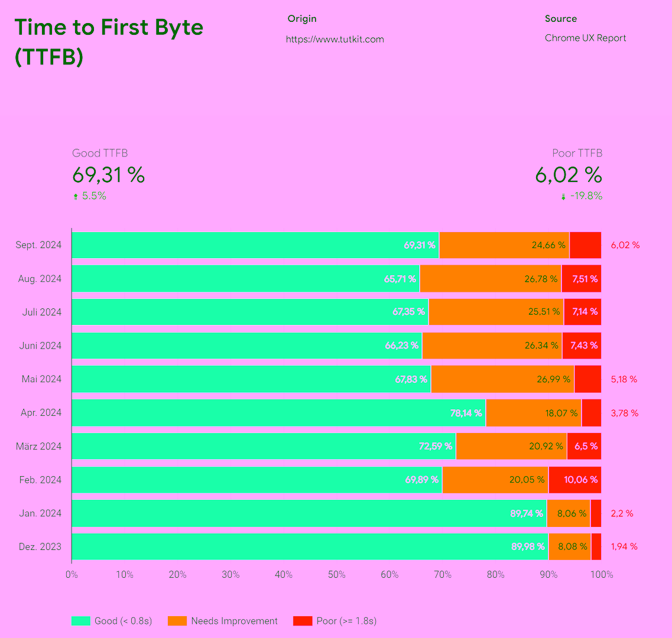672x638 pixels.
Task: Click the Juli 2024 green bar segment
Action: [248, 312]
